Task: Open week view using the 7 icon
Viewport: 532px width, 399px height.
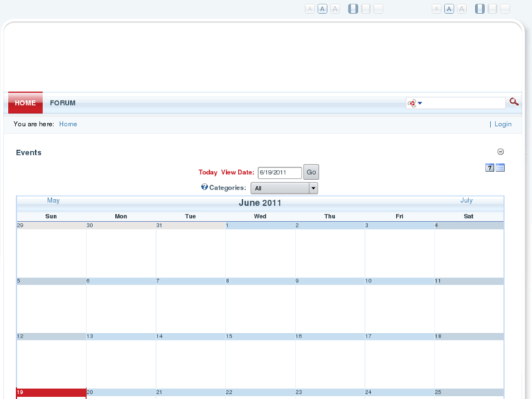Action: coord(490,168)
